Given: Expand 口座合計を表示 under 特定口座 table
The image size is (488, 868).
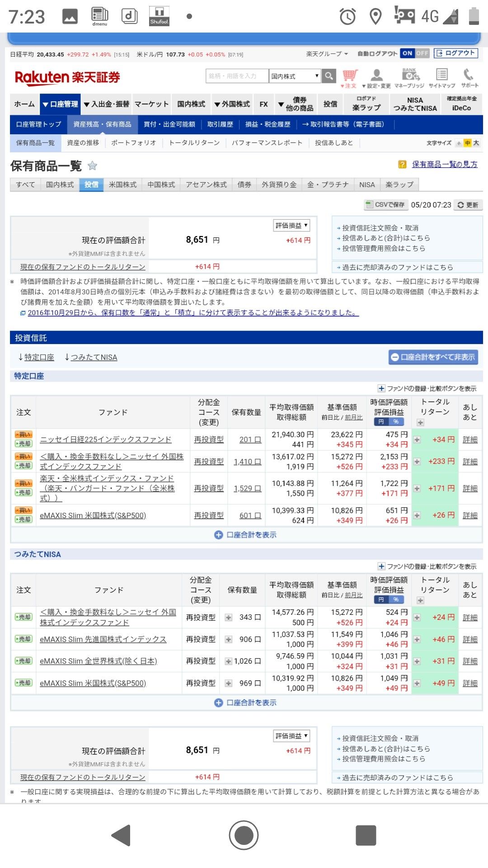Looking at the screenshot, I should click(246, 535).
